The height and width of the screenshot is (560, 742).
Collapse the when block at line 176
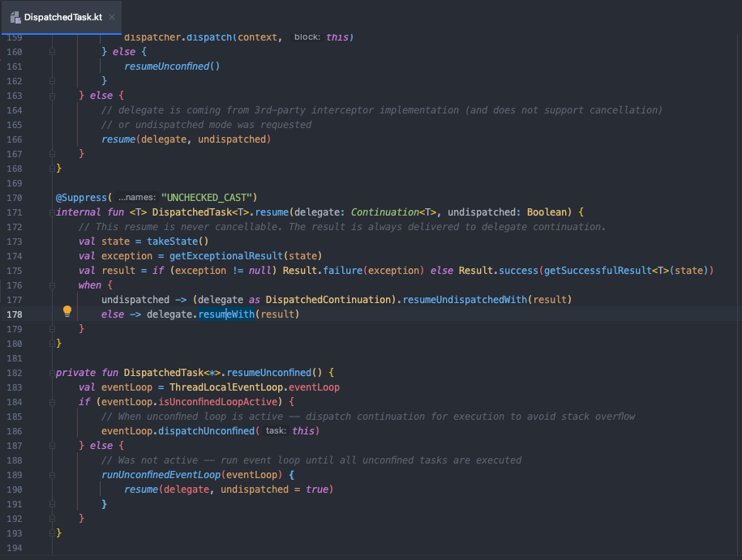tap(52, 285)
